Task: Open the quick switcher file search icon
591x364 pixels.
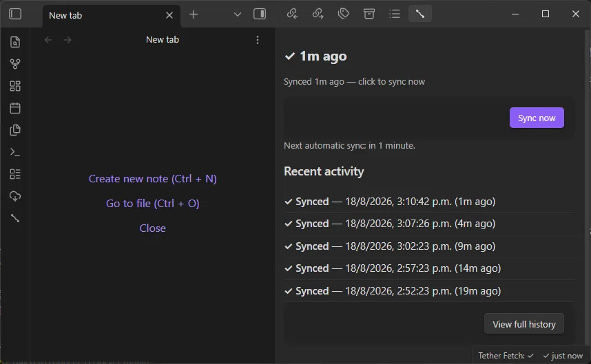Action: point(15,42)
